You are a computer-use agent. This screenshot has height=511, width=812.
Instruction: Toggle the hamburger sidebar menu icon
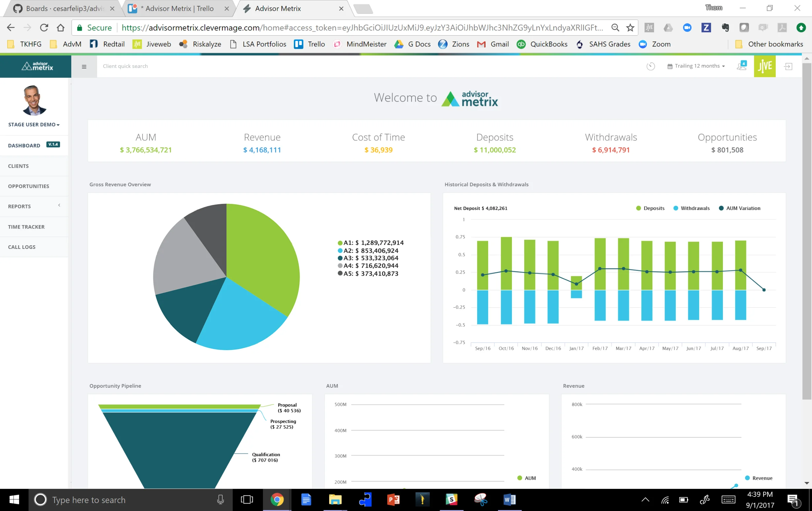(84, 66)
